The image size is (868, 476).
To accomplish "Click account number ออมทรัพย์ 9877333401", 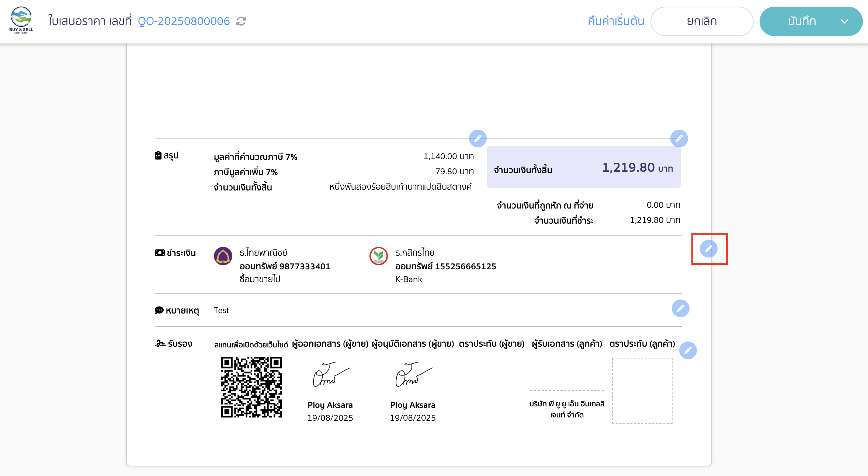I will (285, 266).
